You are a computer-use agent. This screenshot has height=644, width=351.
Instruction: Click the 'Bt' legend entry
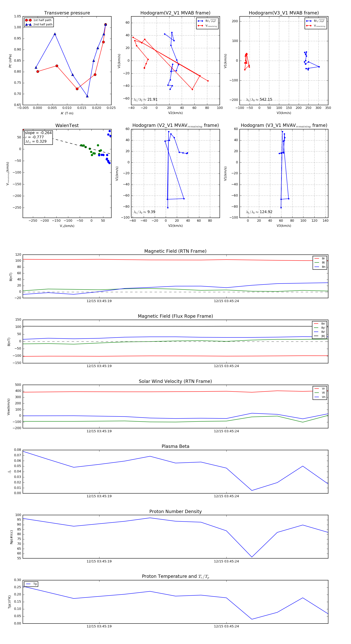[x=320, y=262]
